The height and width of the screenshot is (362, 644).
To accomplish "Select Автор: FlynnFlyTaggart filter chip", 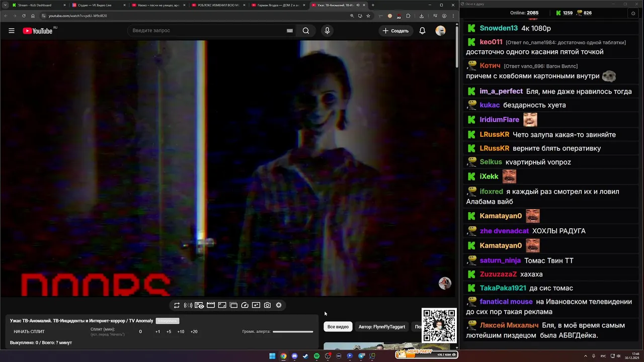I will (382, 327).
